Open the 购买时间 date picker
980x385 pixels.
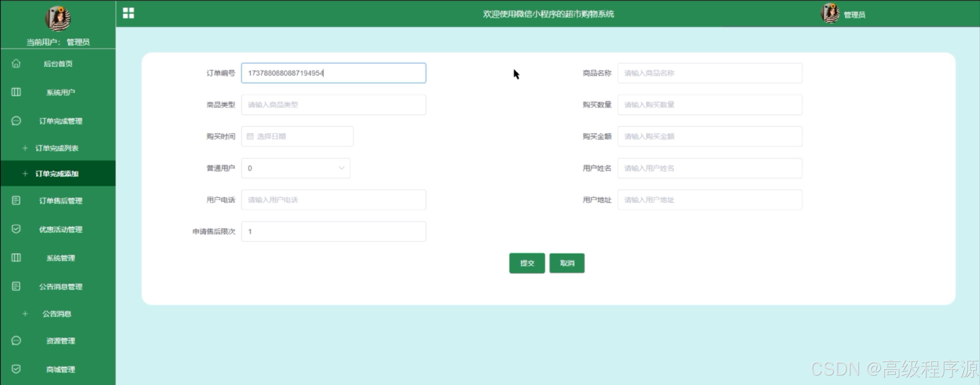coord(297,137)
